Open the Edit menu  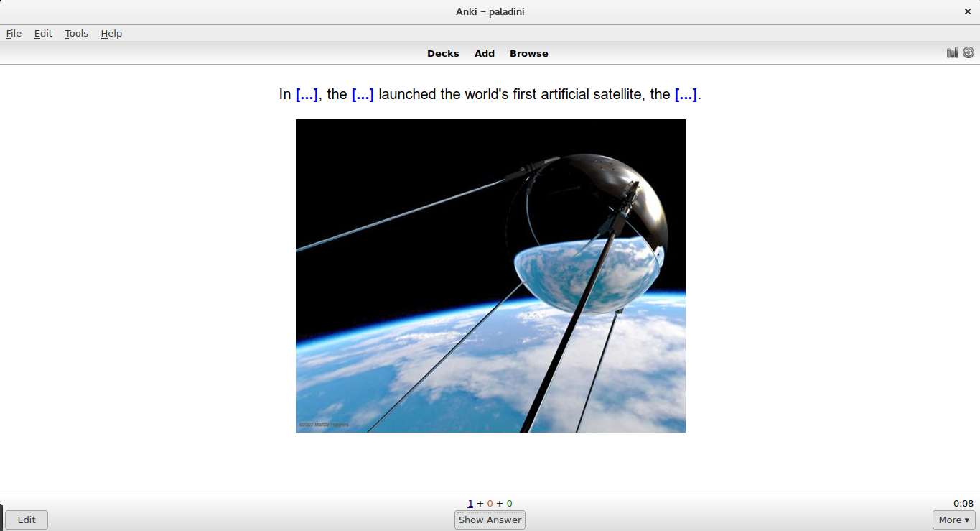click(x=43, y=33)
